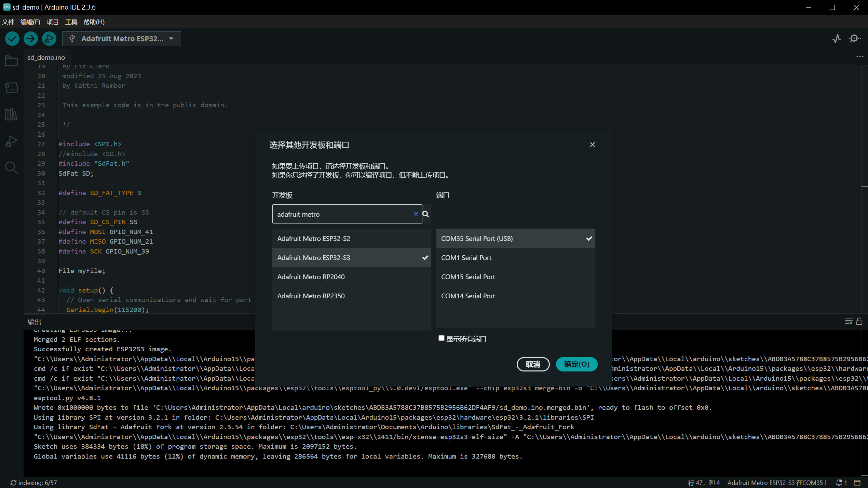
Task: Click line number 42 in gutter
Action: tap(41, 290)
